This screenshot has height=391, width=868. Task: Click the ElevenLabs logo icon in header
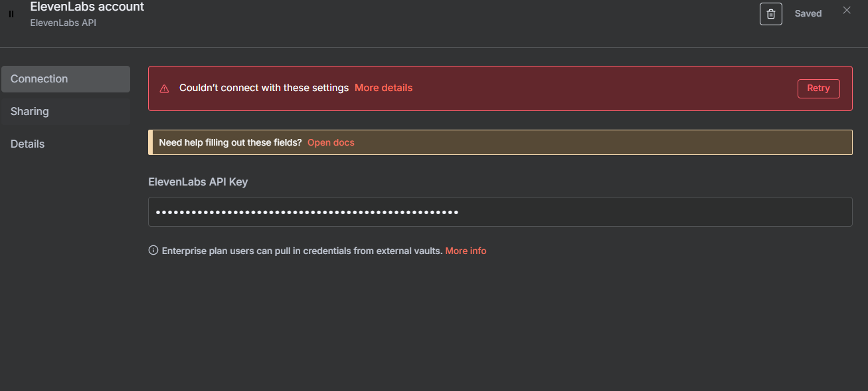[11, 14]
